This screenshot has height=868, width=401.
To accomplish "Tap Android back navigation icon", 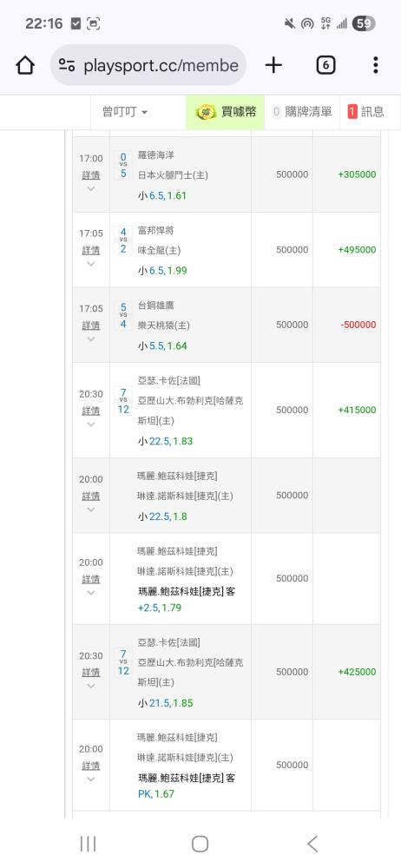I will click(x=312, y=844).
